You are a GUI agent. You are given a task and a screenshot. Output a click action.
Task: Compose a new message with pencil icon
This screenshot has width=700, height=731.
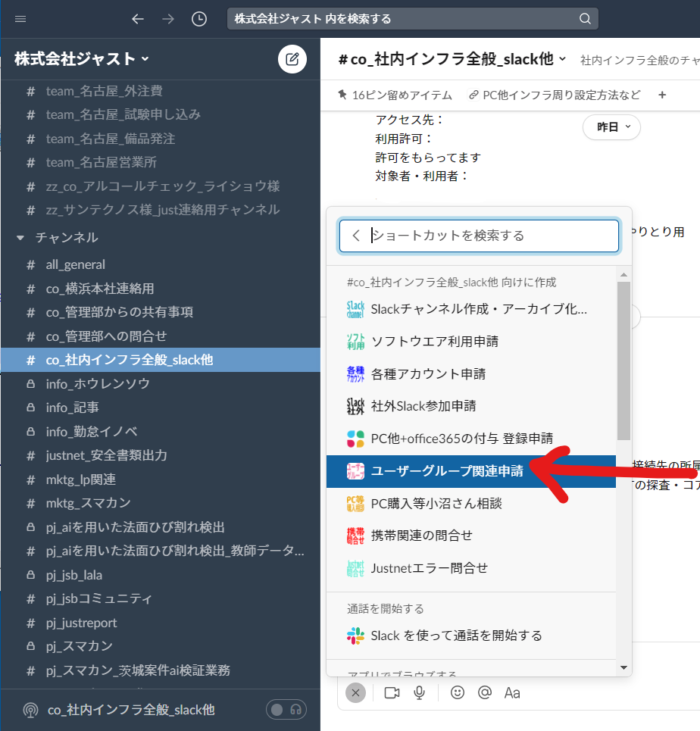[x=292, y=59]
